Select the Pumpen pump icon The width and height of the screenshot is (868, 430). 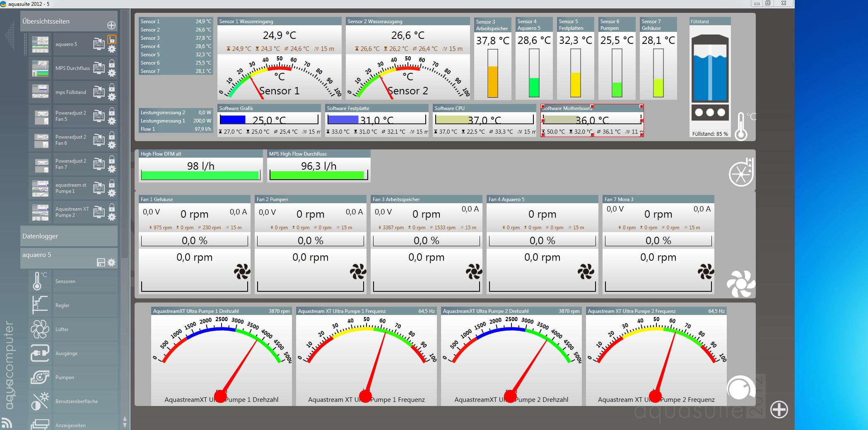click(x=40, y=377)
